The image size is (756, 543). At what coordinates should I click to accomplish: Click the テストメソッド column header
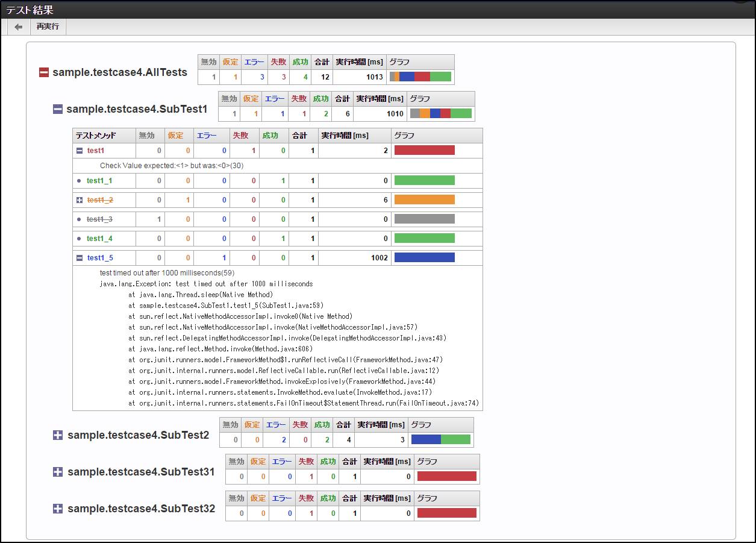96,136
